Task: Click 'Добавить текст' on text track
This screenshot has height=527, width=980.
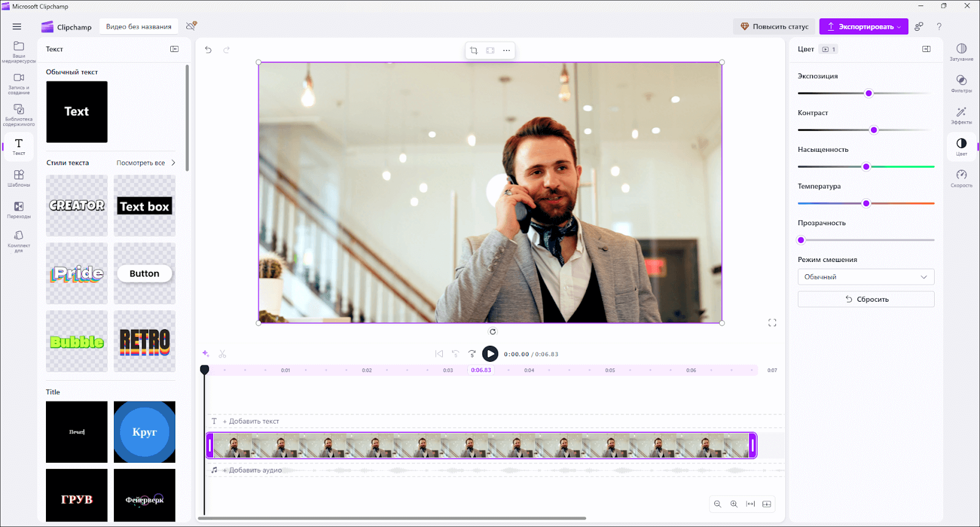Action: point(251,421)
